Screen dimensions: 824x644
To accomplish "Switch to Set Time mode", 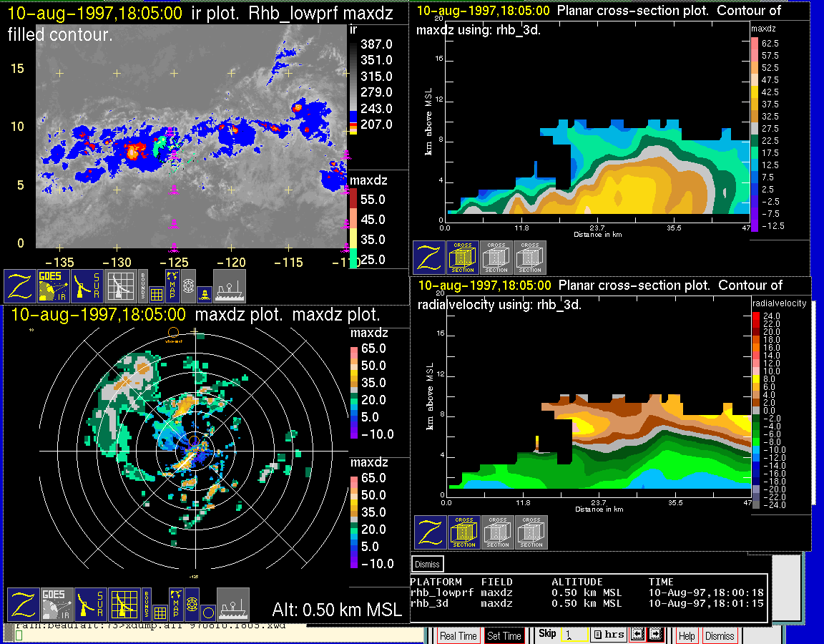I will click(x=504, y=635).
